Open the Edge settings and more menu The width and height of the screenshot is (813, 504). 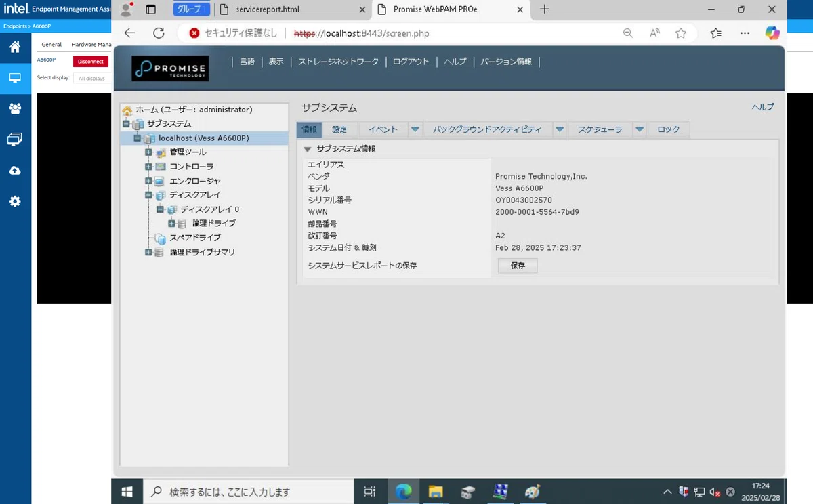pyautogui.click(x=745, y=33)
